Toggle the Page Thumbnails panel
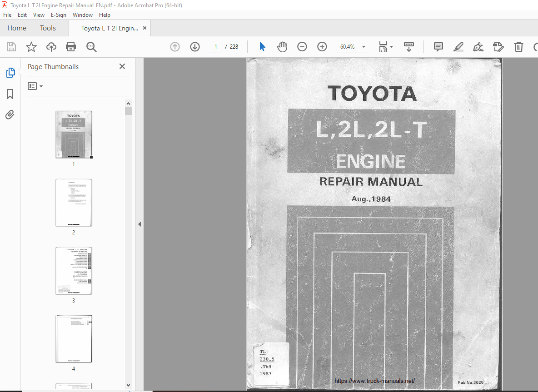Viewport: 538px width, 392px height. pyautogui.click(x=10, y=72)
